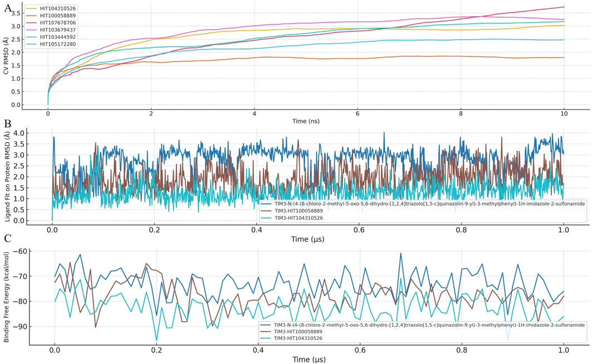Select HIT100058889 in panel A legend
Screen dimensions: 593x364
51,16
